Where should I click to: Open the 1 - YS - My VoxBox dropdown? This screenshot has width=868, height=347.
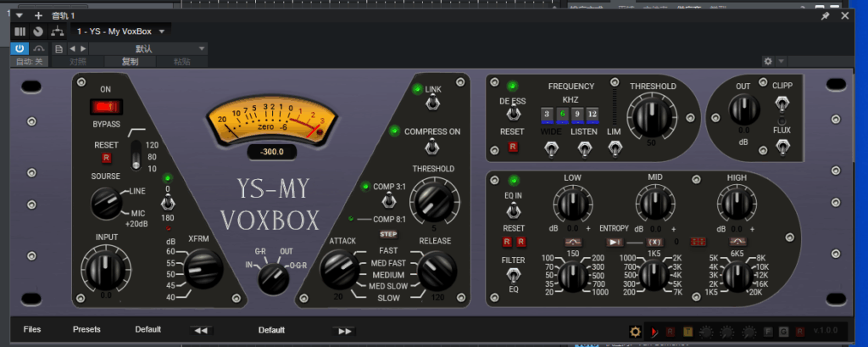[x=120, y=31]
